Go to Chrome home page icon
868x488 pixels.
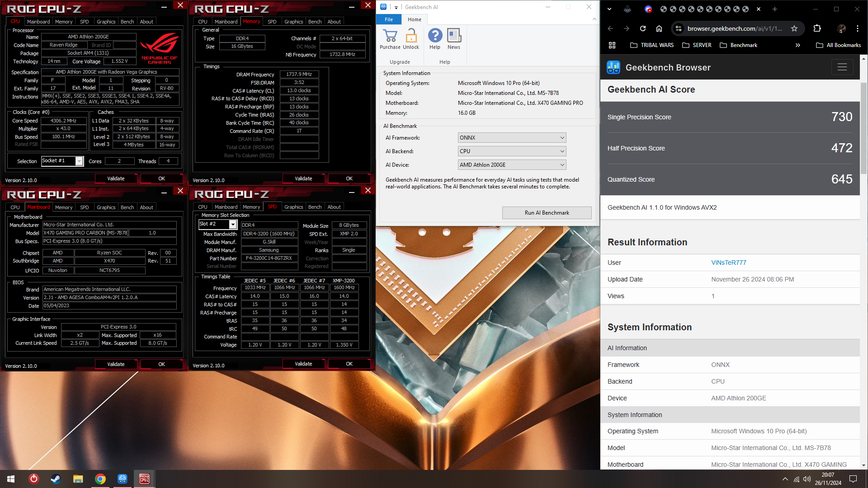659,28
